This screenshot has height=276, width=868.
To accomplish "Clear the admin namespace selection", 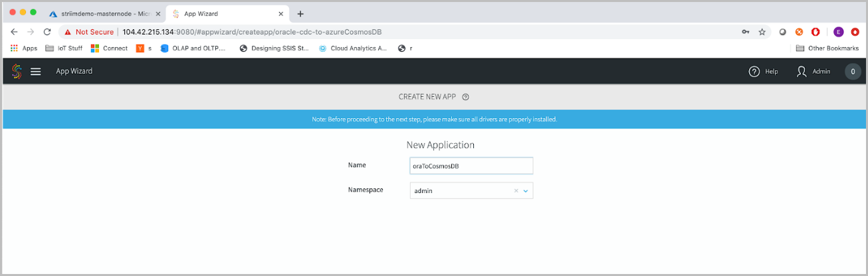I will tap(516, 191).
